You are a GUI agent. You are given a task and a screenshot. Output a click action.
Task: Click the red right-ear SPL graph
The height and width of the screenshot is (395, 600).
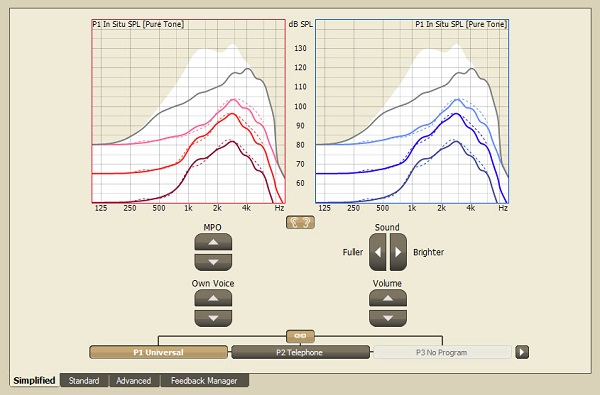coord(189,111)
